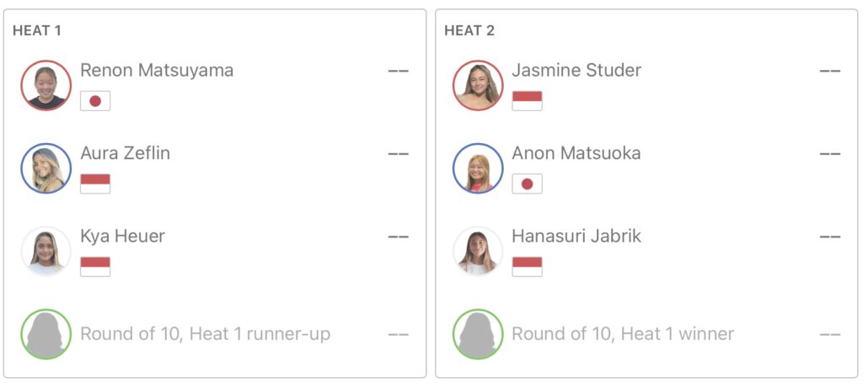Click Jasmine Studer's avatar photo
Viewport: 868px width, 388px height.
[478, 85]
